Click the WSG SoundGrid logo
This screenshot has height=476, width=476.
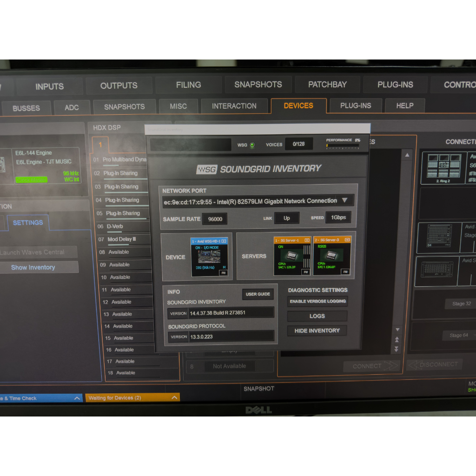click(207, 169)
